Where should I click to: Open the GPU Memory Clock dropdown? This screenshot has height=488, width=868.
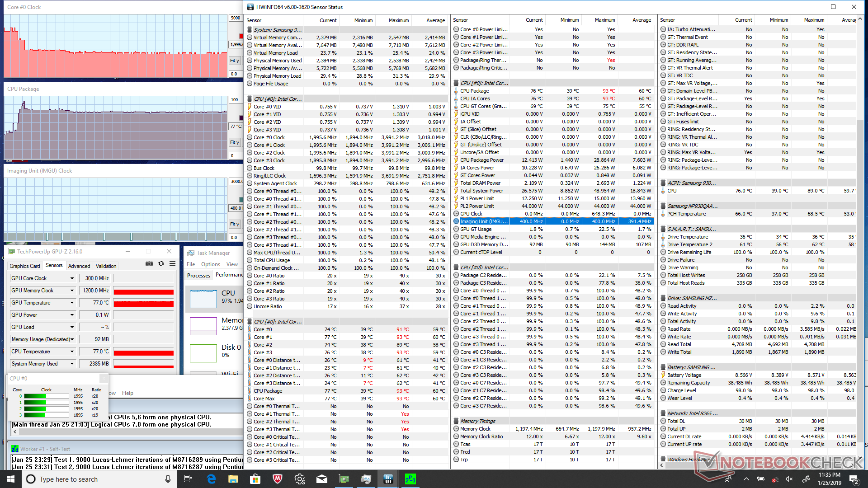(72, 291)
